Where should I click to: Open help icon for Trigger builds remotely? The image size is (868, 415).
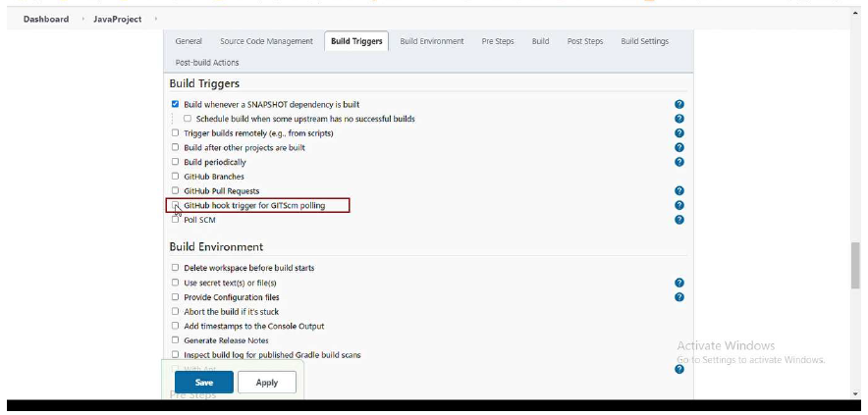click(679, 132)
